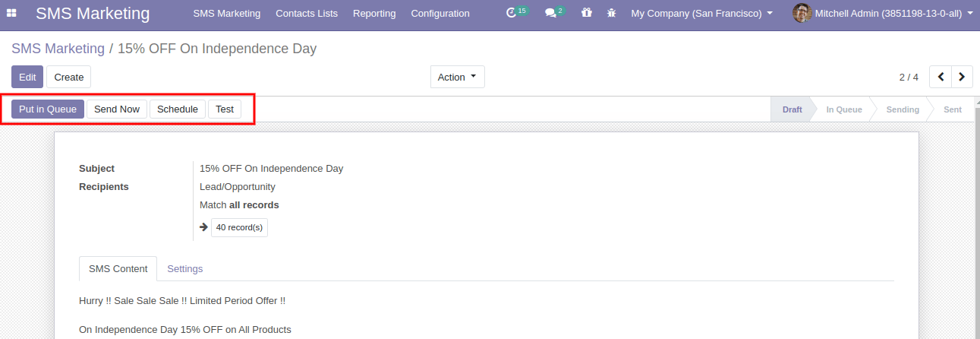This screenshot has width=980, height=339.
Task: Open the activities clock icon with 15 badge
Action: (516, 13)
